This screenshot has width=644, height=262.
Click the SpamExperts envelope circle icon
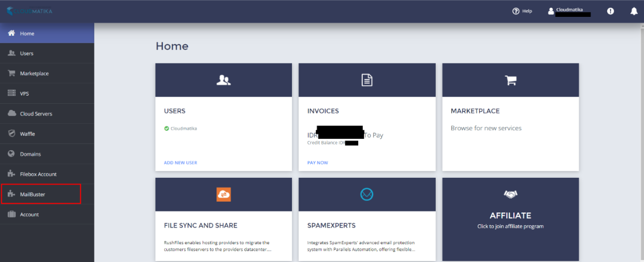367,194
